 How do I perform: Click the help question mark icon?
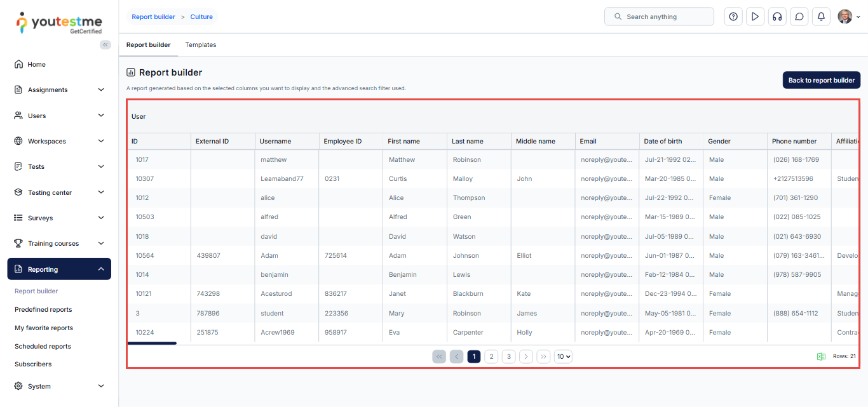click(733, 17)
